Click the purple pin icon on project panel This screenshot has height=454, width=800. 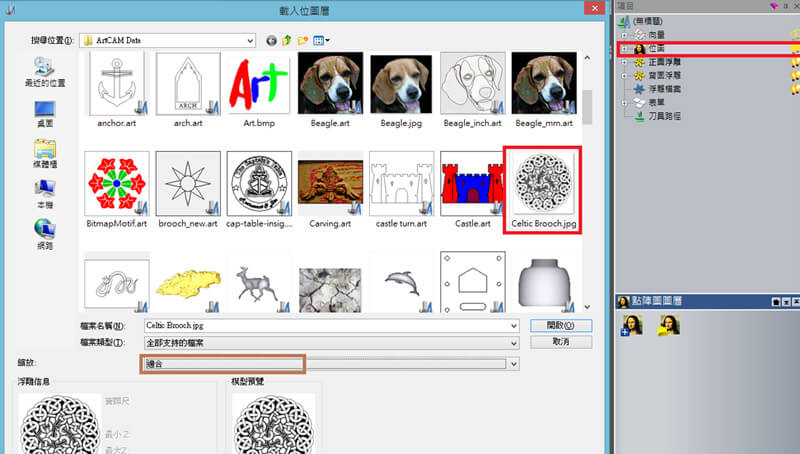coord(774,6)
